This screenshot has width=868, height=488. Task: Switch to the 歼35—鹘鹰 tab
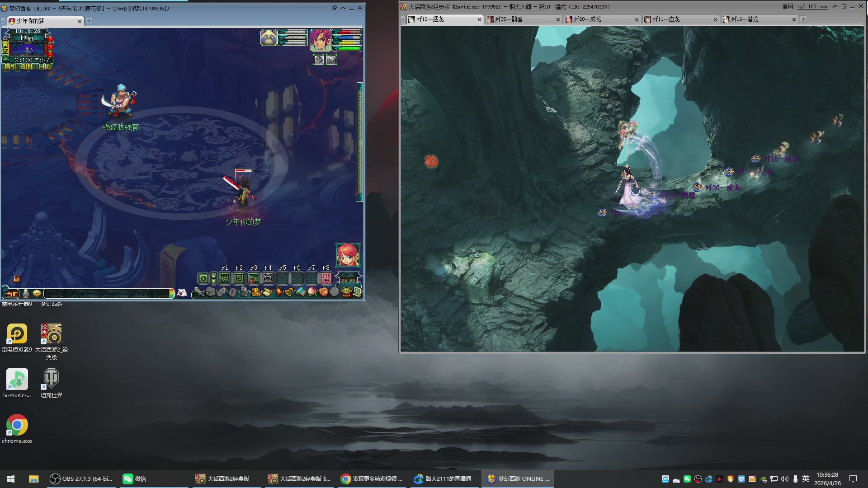524,19
